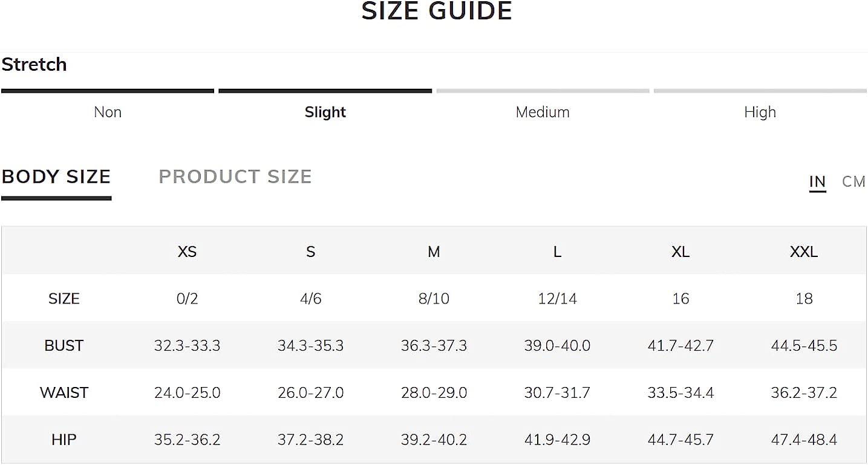Screen dimensions: 868x465
Task: Select the HIP row label
Action: tap(64, 440)
